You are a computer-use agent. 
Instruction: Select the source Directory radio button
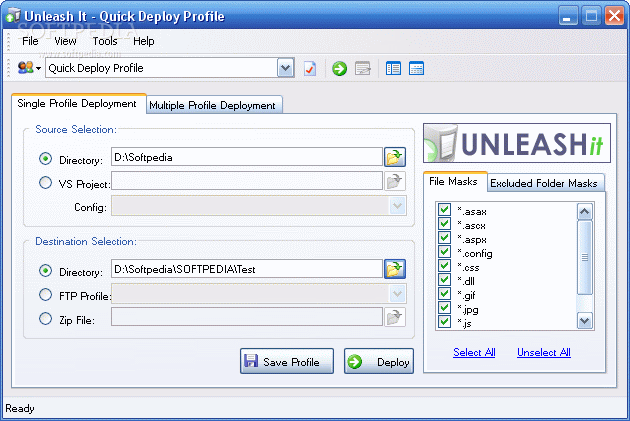coord(45,159)
